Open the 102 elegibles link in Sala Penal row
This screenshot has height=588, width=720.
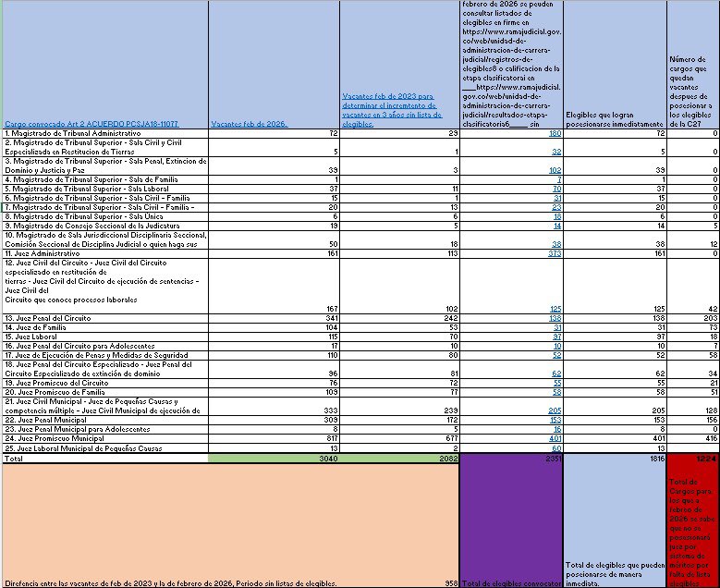click(555, 170)
